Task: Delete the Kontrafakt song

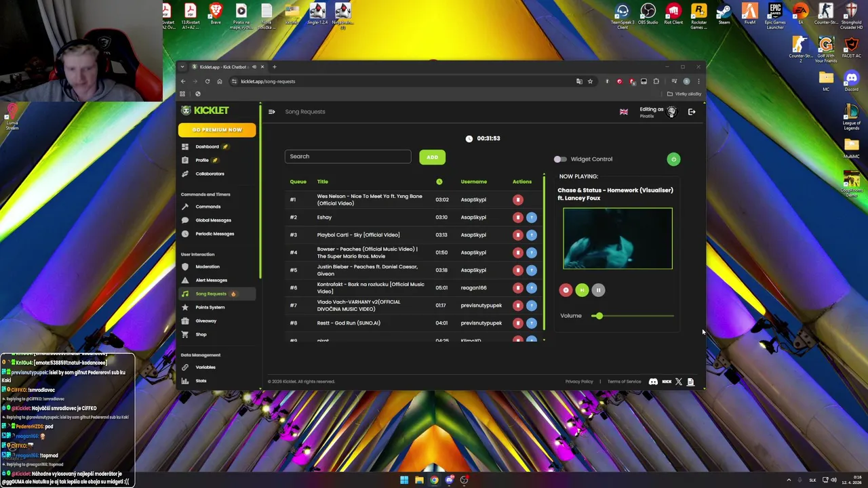Action: (x=518, y=288)
